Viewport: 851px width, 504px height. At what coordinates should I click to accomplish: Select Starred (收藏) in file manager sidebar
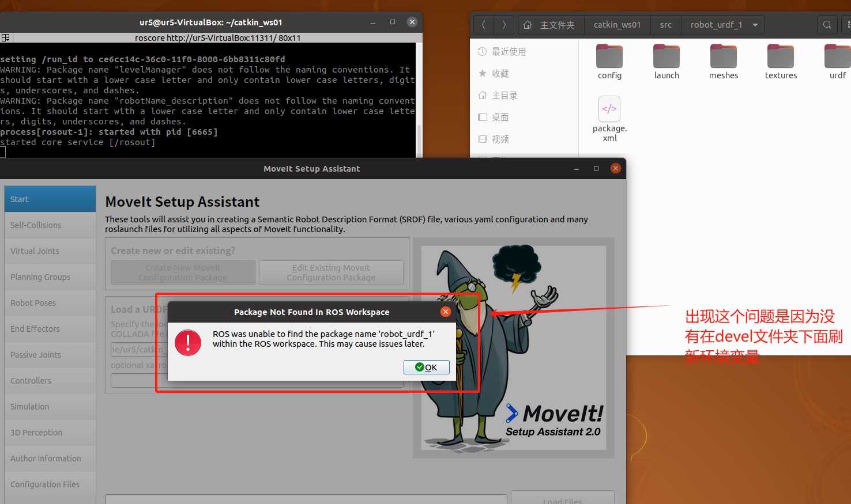pos(524,74)
